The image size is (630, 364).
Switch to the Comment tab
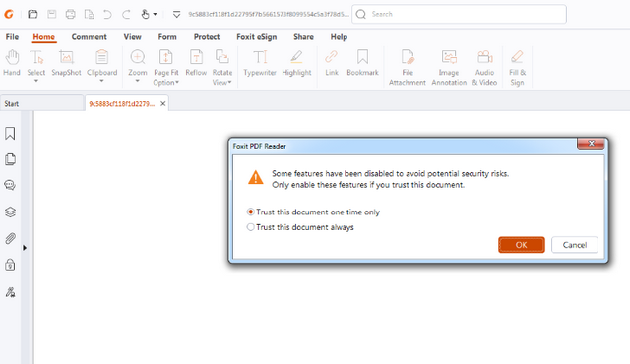pos(90,37)
